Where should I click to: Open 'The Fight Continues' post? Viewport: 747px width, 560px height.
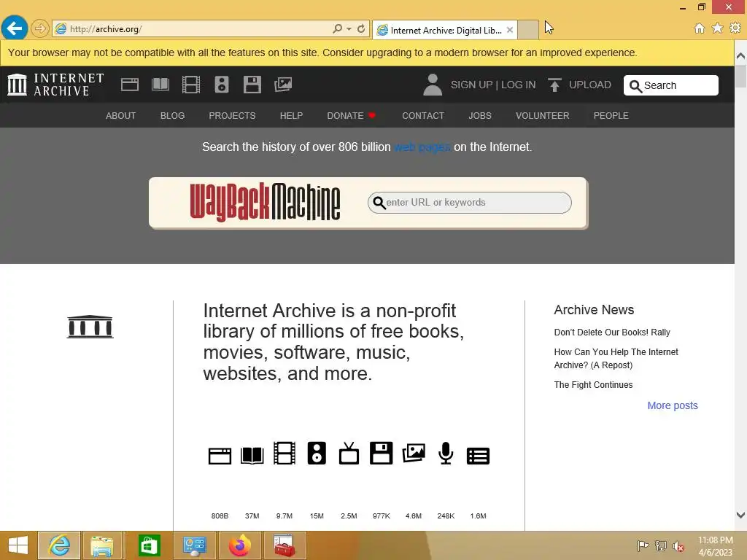click(x=593, y=385)
